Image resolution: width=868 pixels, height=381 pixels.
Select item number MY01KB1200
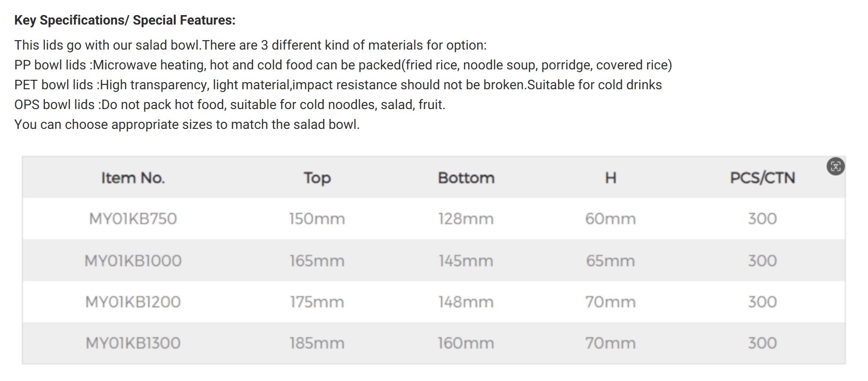click(x=133, y=302)
